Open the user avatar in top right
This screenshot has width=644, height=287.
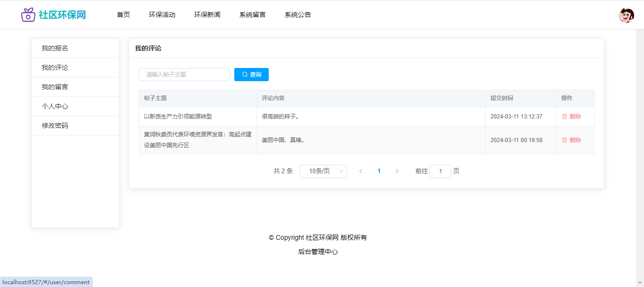[x=626, y=16]
